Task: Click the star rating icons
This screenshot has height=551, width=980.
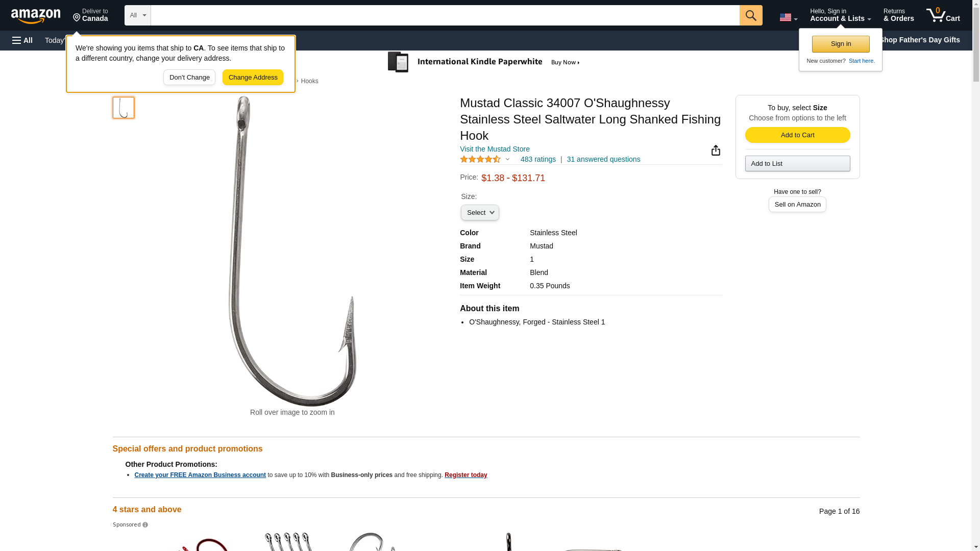Action: coord(480,159)
